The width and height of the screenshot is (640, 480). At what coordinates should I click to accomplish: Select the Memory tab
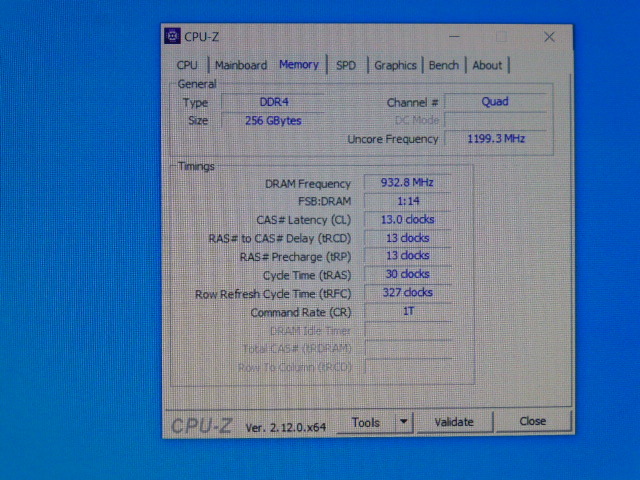click(x=299, y=64)
